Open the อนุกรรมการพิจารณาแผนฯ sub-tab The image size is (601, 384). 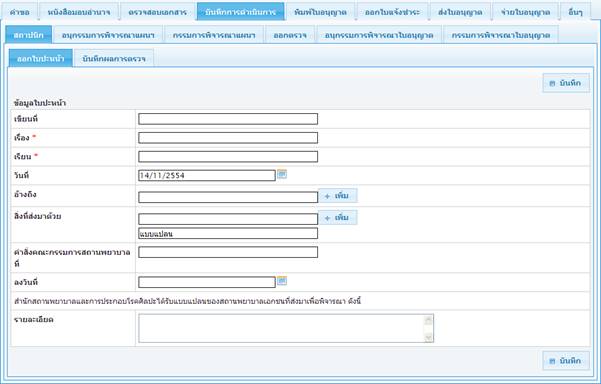point(108,35)
